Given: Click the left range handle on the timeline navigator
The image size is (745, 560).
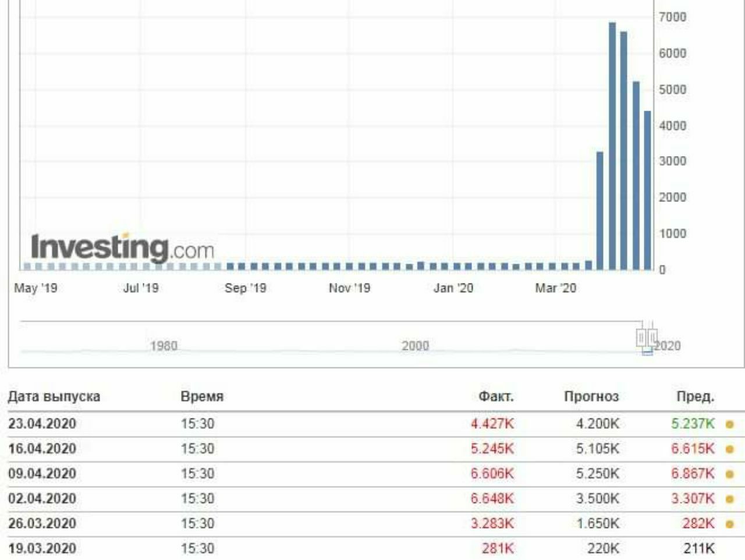Looking at the screenshot, I should pos(641,337).
